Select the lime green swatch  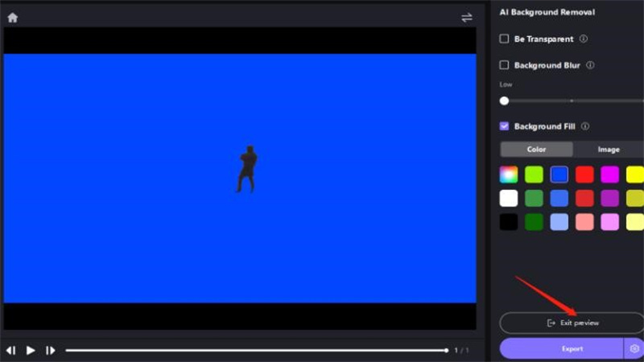[x=534, y=175]
